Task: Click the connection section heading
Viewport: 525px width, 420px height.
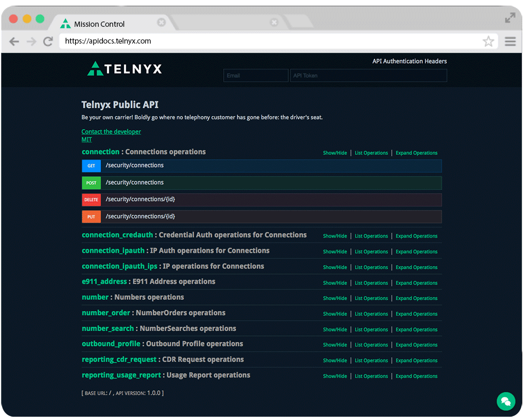Action: pyautogui.click(x=100, y=152)
